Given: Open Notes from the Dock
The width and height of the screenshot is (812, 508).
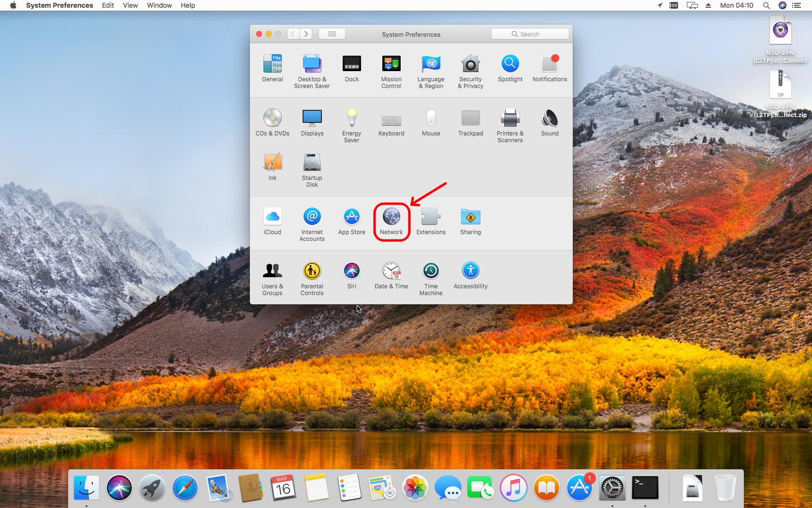Looking at the screenshot, I should (x=316, y=488).
